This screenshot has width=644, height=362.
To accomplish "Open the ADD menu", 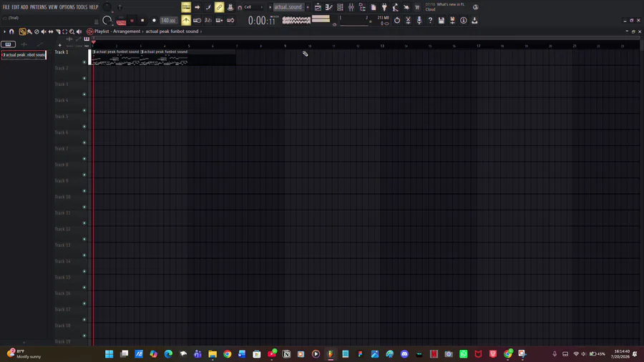I will pyautogui.click(x=24, y=7).
